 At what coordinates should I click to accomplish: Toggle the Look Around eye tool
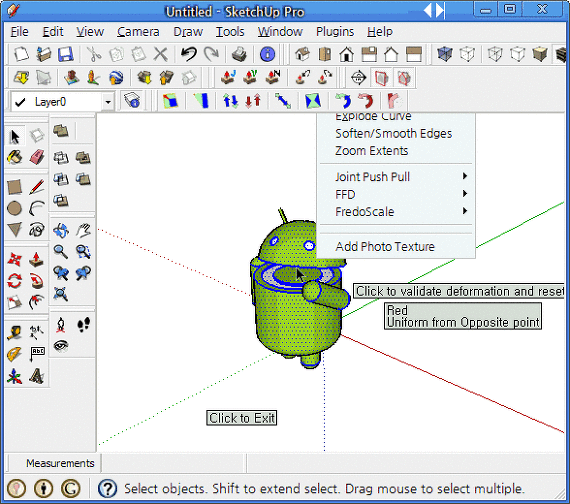(61, 345)
